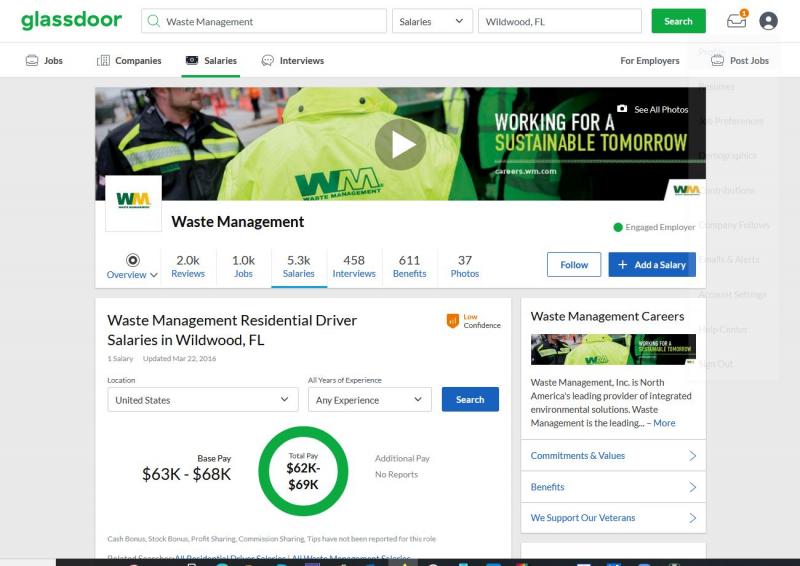Go to the Companies navigation tab
This screenshot has width=800, height=566.
coord(129,60)
